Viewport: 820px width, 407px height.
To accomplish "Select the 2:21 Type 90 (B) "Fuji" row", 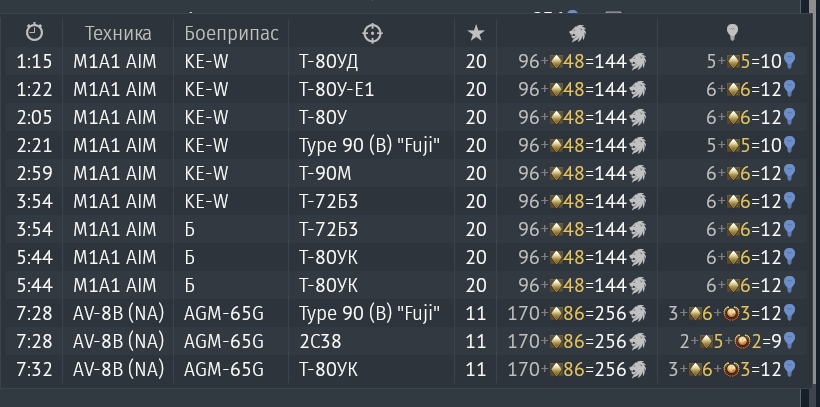I will (400, 145).
